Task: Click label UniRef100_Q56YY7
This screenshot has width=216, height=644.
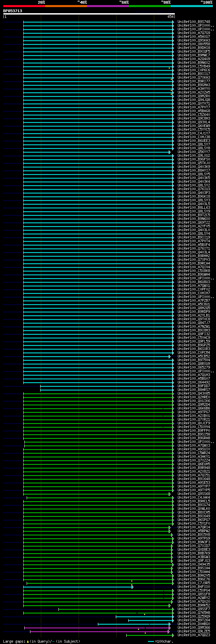Action: point(194,152)
